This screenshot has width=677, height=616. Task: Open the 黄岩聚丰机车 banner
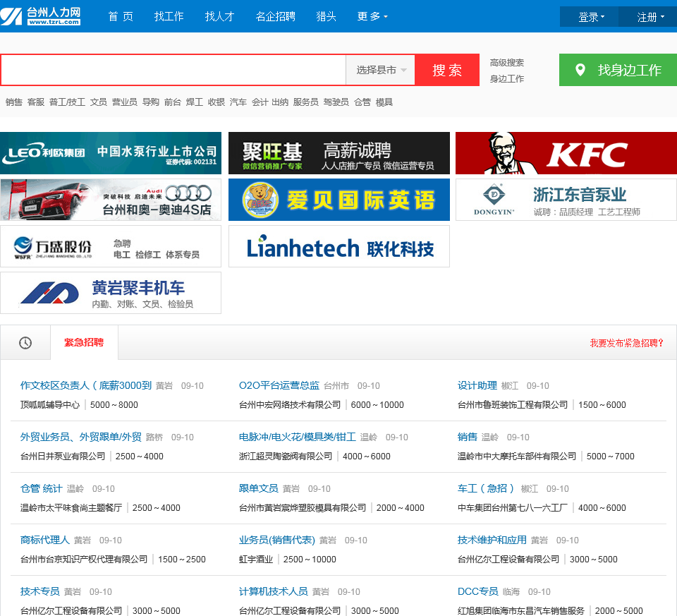click(111, 294)
